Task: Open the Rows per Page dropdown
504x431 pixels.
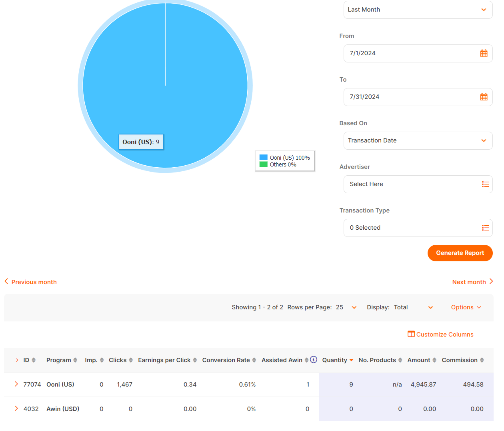Action: tap(346, 307)
